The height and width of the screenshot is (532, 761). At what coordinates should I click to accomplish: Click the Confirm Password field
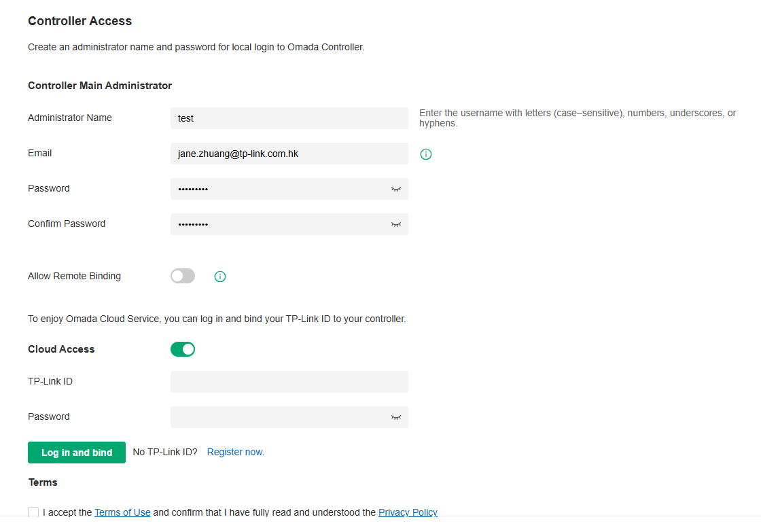coord(279,224)
